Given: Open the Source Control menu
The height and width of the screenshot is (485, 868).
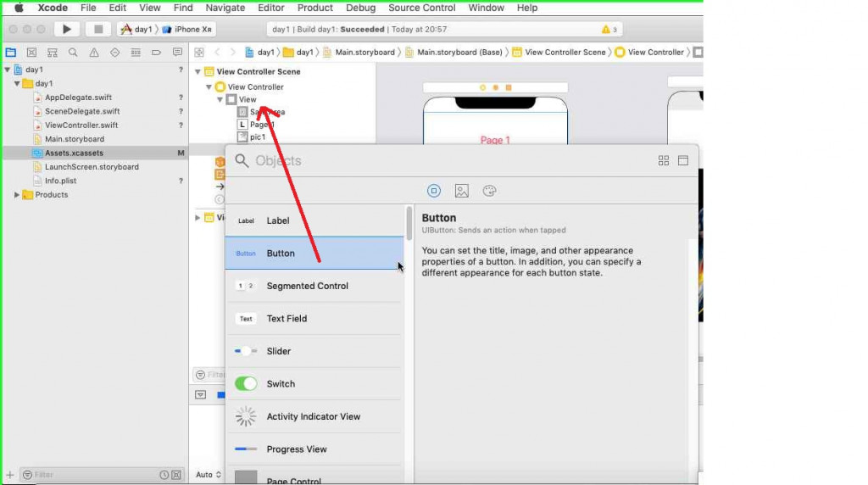Looking at the screenshot, I should [x=422, y=8].
